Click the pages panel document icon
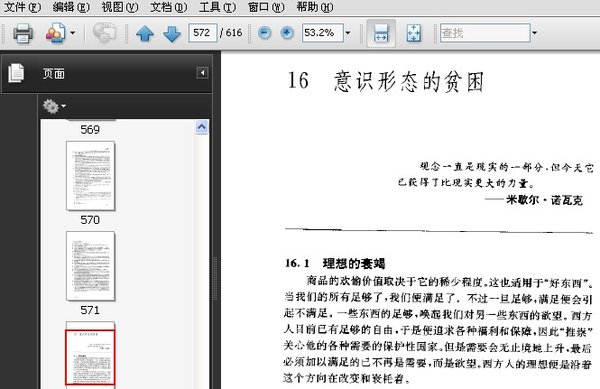 point(16,73)
